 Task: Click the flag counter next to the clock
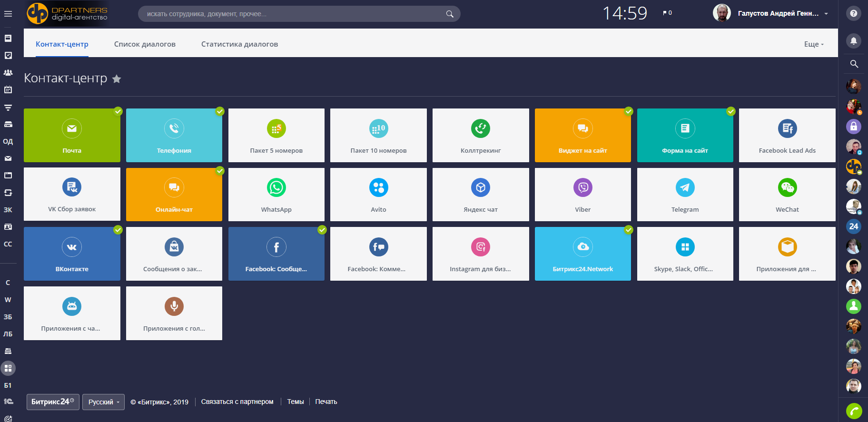[x=667, y=13]
